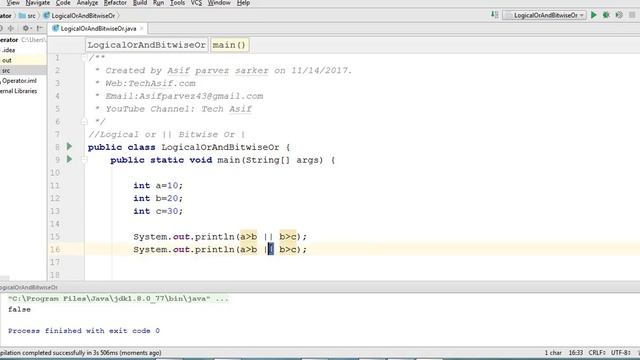Open the Help menu

[x=243, y=3]
